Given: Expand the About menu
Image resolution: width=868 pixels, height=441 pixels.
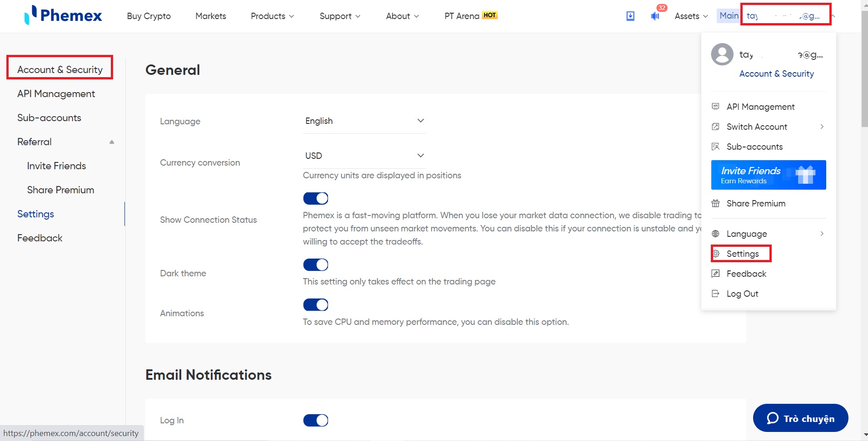Looking at the screenshot, I should tap(402, 16).
